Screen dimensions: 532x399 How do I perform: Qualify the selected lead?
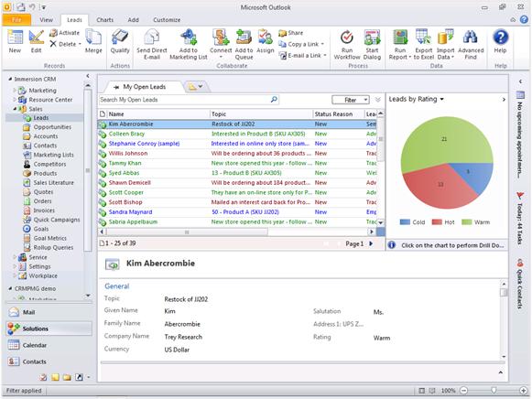[120, 41]
